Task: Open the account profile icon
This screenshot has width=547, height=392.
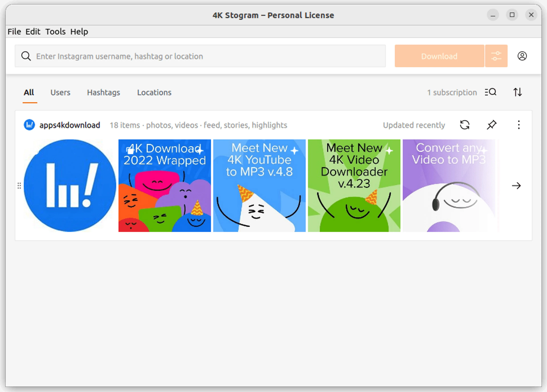Action: point(522,56)
